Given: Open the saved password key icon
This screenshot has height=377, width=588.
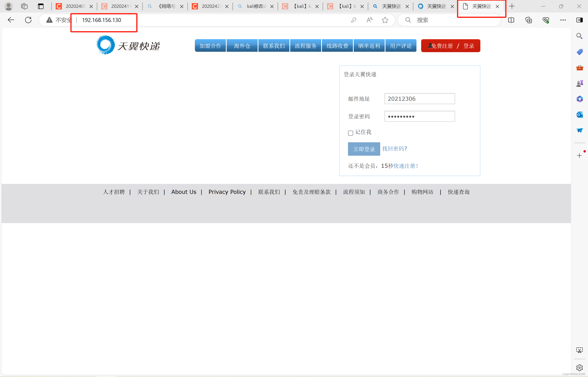Looking at the screenshot, I should [x=353, y=20].
